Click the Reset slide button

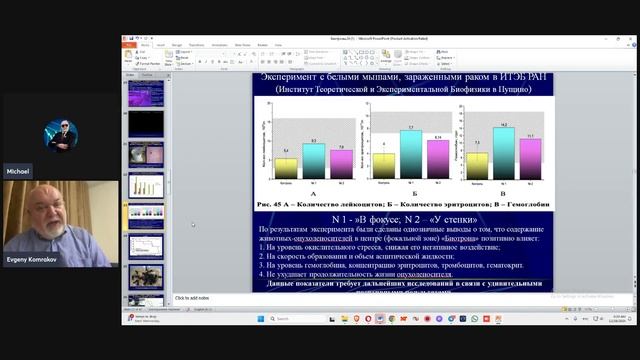click(x=182, y=58)
